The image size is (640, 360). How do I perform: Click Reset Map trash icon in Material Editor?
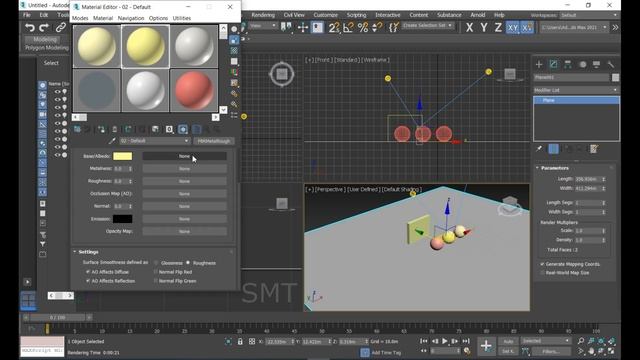[x=115, y=129]
